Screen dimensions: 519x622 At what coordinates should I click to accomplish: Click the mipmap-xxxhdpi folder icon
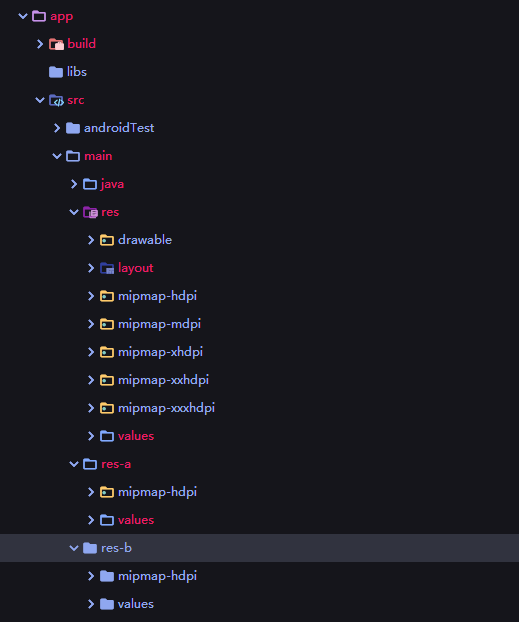(107, 408)
